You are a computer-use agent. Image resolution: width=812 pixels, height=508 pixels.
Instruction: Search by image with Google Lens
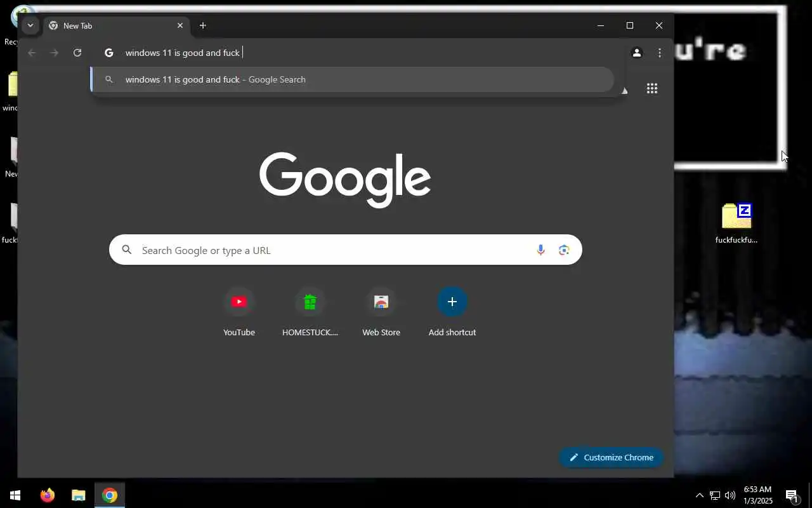click(564, 250)
